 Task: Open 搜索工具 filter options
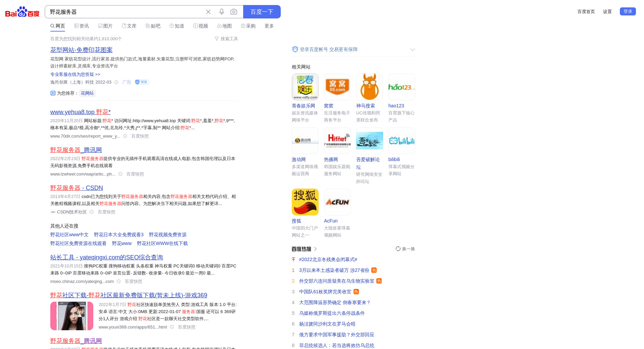click(226, 39)
